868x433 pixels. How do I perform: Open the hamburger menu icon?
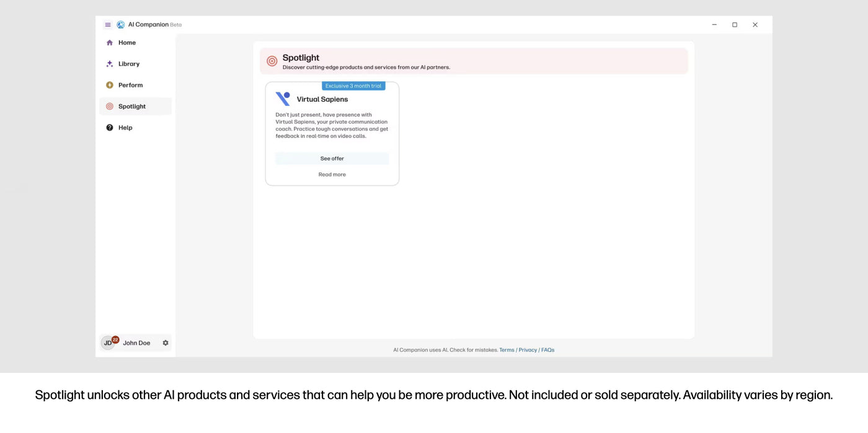click(x=108, y=25)
